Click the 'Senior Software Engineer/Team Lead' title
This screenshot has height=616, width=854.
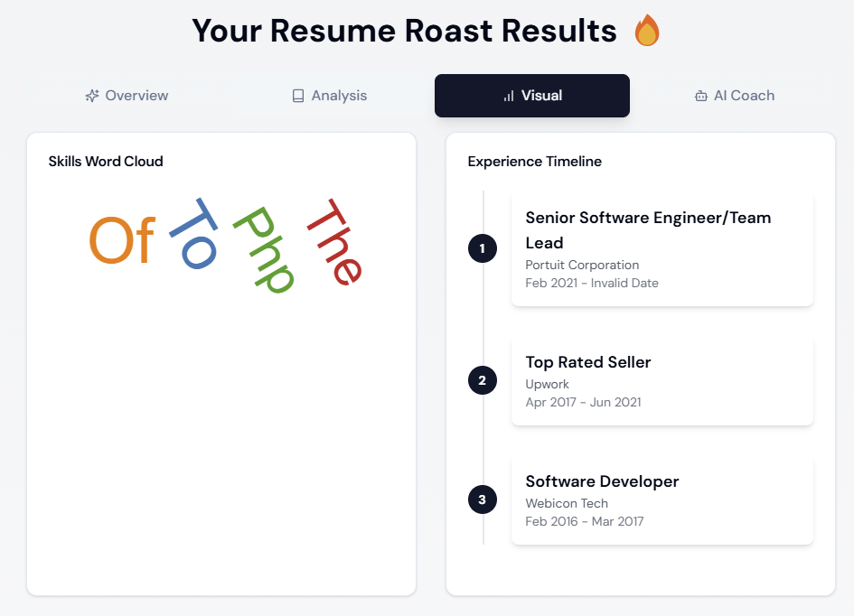[648, 230]
